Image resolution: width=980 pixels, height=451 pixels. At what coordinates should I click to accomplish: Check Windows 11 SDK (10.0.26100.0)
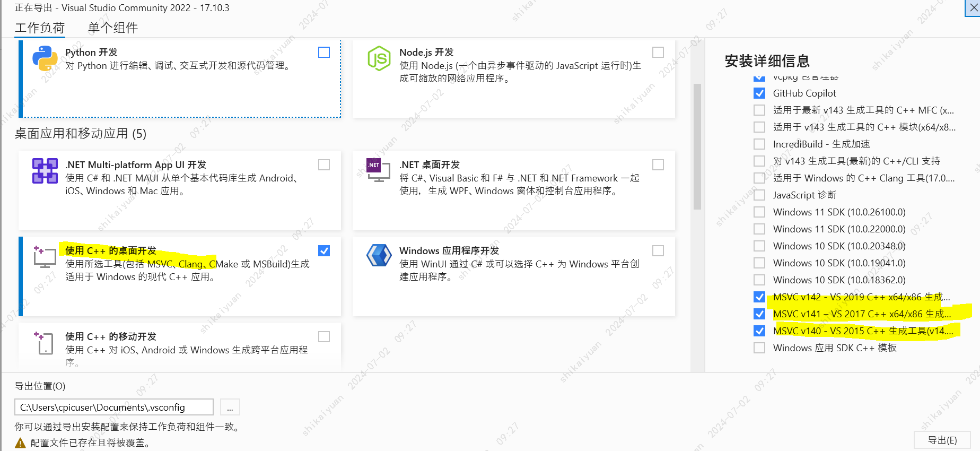pos(759,212)
